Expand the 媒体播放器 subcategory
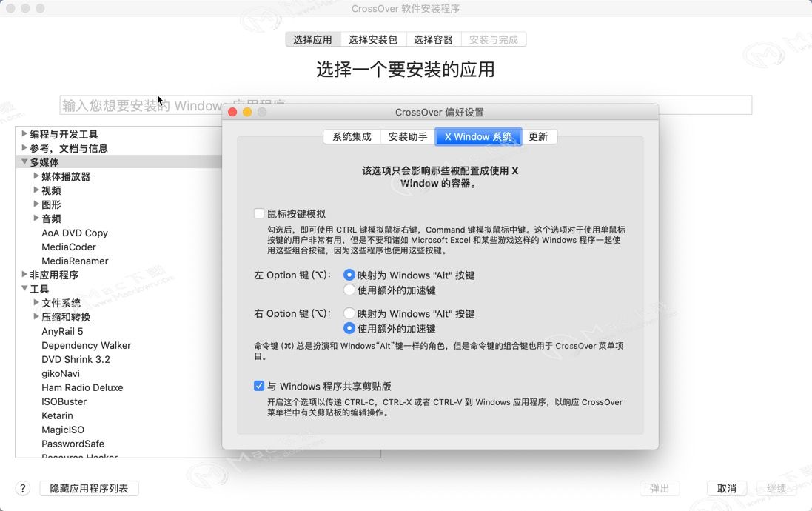The width and height of the screenshot is (812, 511). click(x=36, y=176)
